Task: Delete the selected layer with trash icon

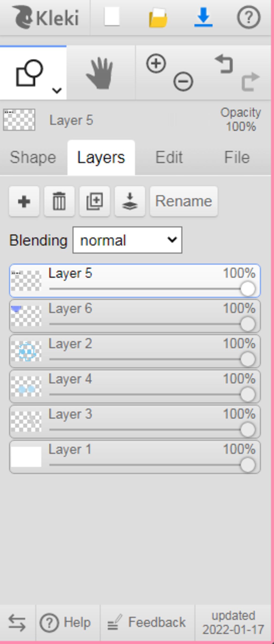Action: tap(59, 201)
